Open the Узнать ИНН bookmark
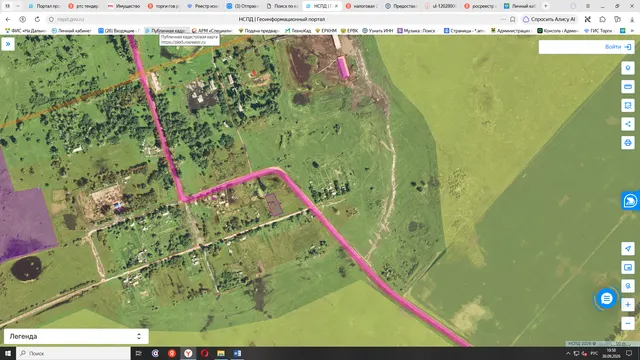 378,31
